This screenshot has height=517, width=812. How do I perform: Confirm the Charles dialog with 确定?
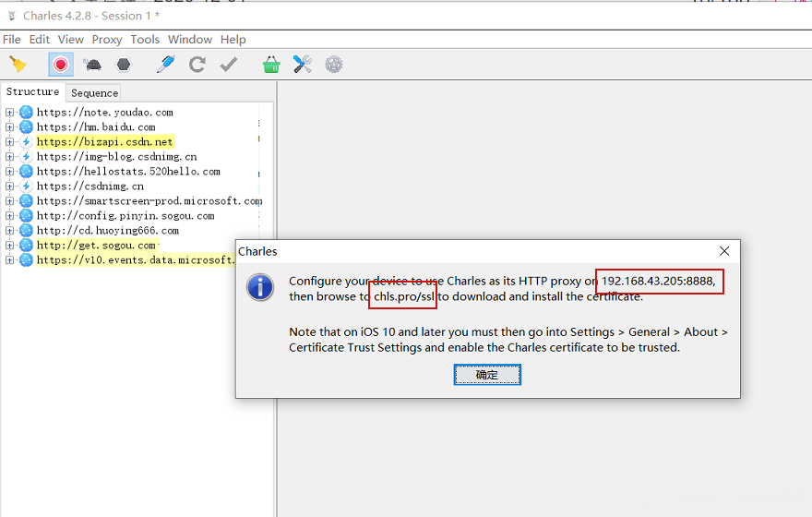[x=487, y=375]
